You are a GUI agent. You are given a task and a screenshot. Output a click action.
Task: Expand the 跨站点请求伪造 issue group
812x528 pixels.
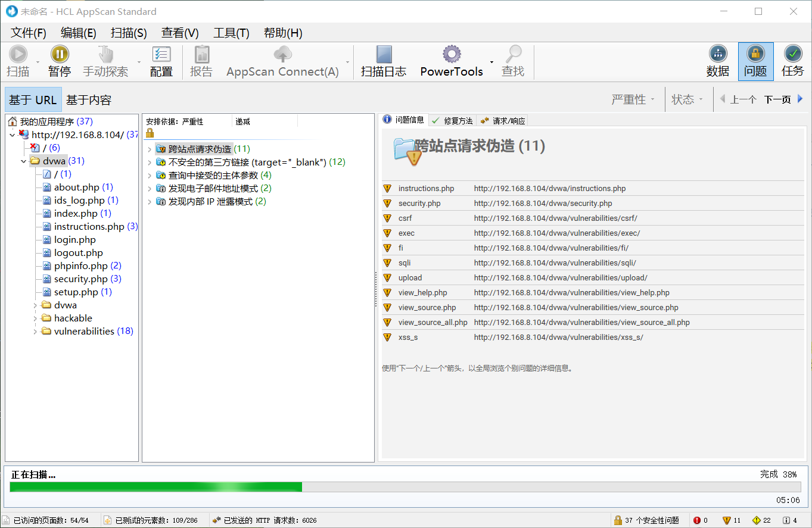point(150,149)
